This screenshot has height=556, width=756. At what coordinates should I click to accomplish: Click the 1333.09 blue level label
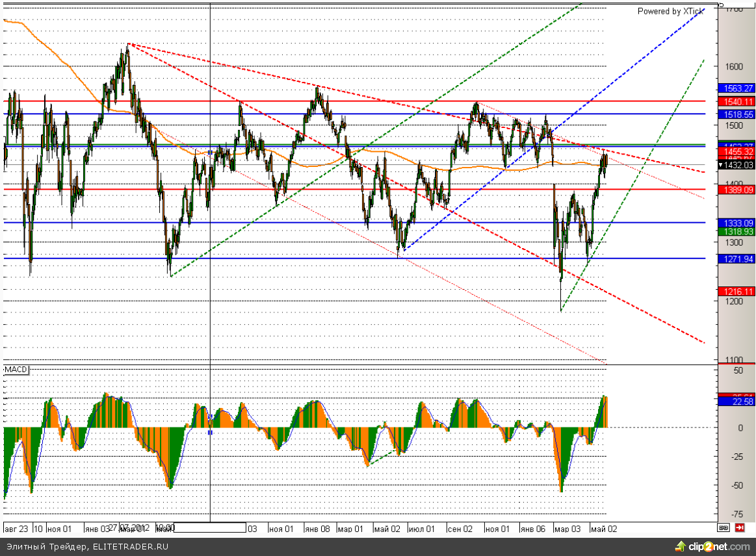pyautogui.click(x=735, y=222)
